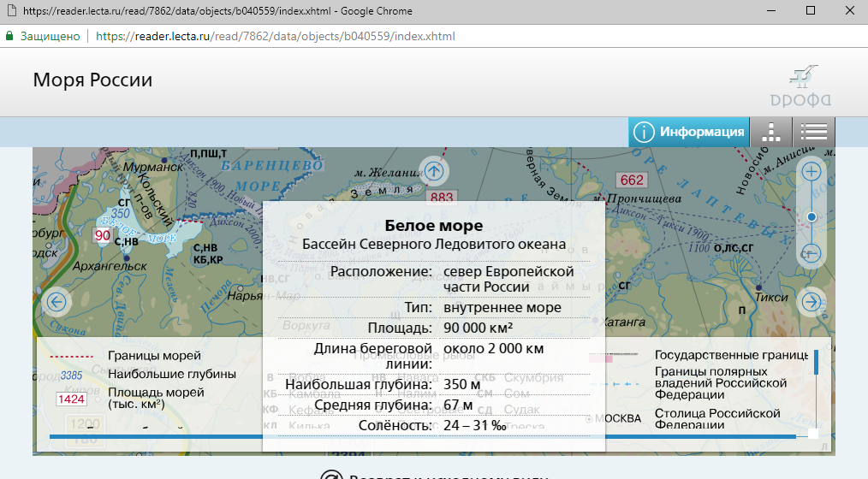This screenshot has height=479, width=868.
Task: Click the legend horizontal scrollbar
Action: (x=422, y=437)
